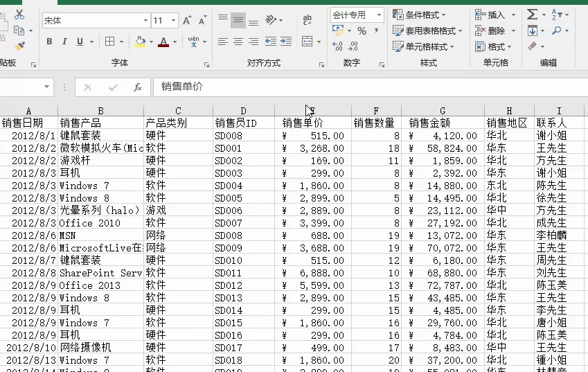Open Find and Select magnifier
588x372 pixels.
[x=557, y=30]
